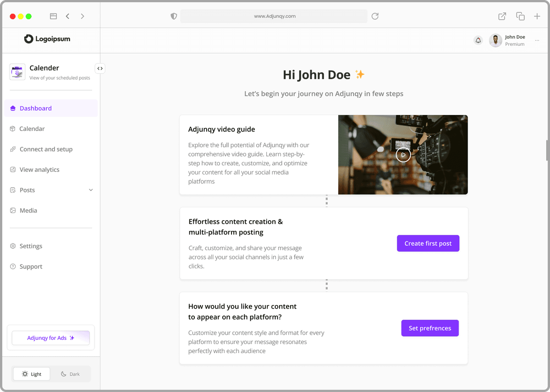Click the www.Adjunqy.com address bar
Screen dimensions: 550x392
274,16
